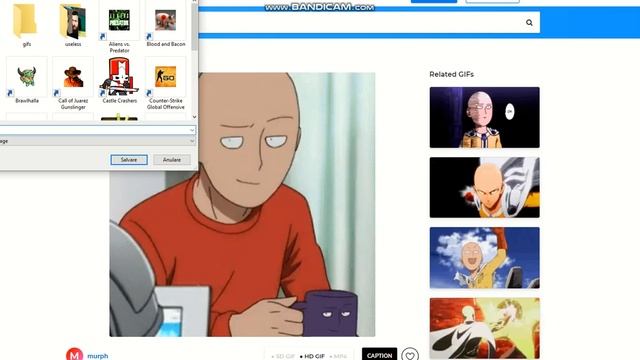Click the Salvare button
Viewport: 640px width, 360px height.
click(x=129, y=160)
